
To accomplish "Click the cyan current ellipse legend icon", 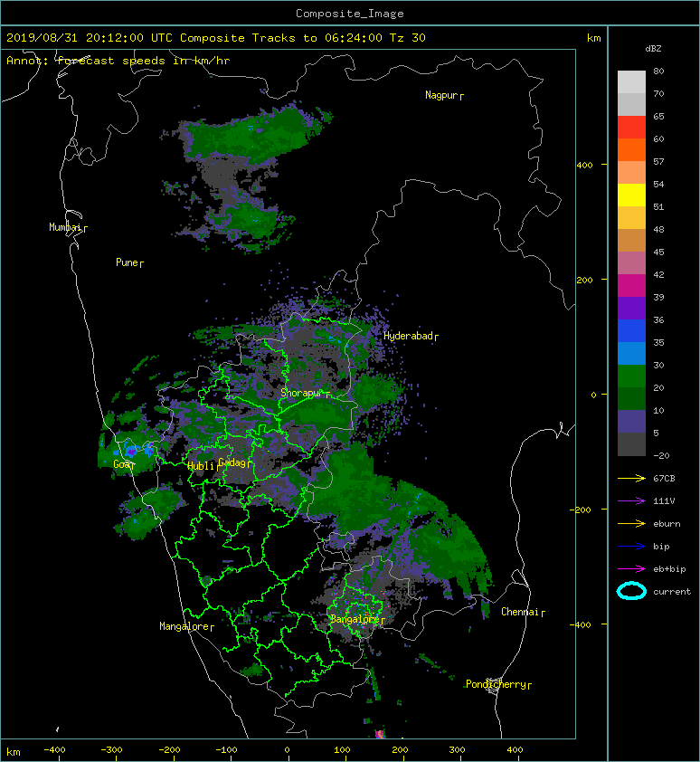I will 631,591.
